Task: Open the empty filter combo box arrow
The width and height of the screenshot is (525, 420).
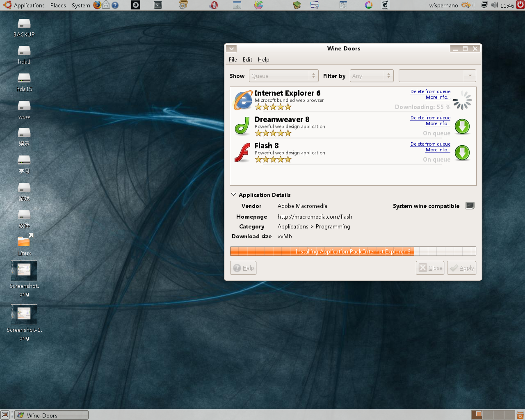Action: [x=470, y=76]
